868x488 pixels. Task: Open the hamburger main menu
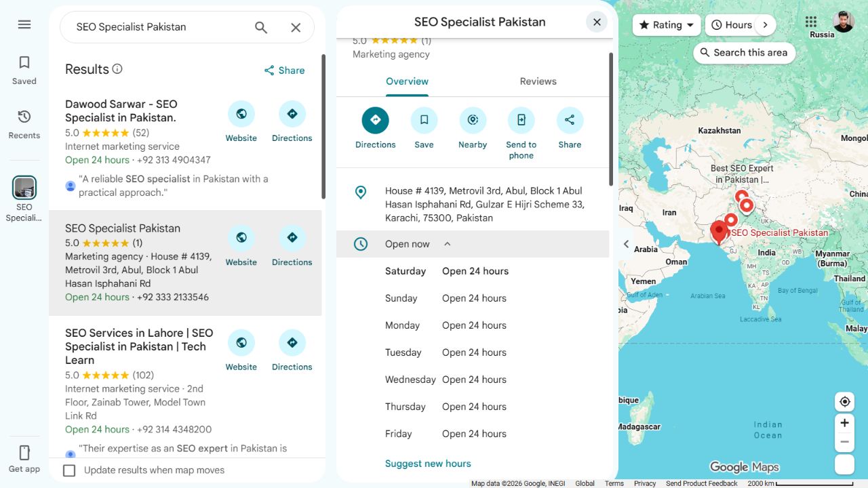(24, 24)
